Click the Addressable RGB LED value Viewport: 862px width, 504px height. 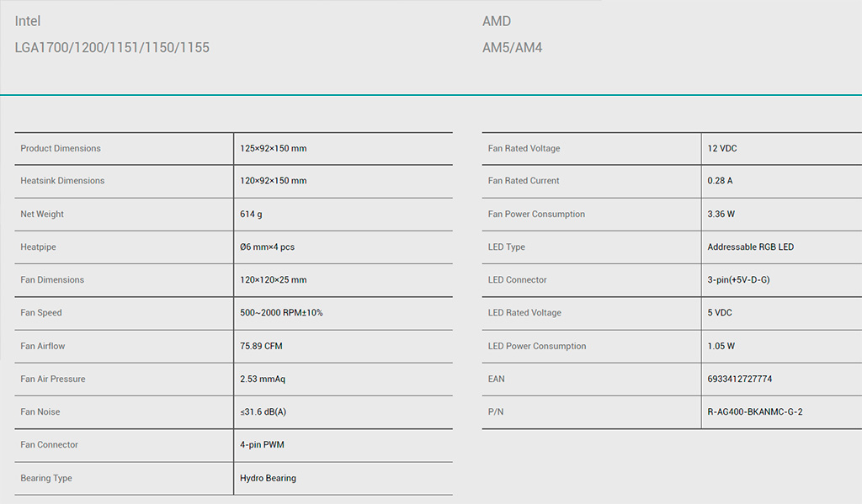coord(750,247)
